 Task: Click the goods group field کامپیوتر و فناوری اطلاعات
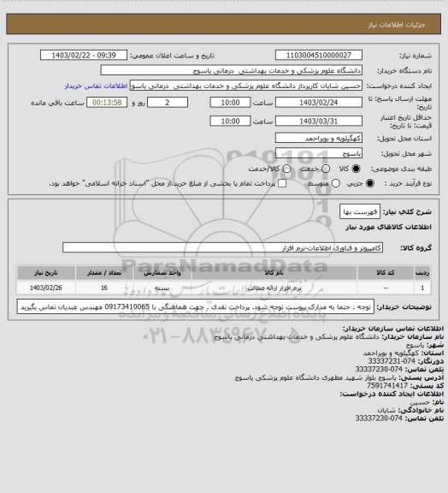tap(223, 247)
